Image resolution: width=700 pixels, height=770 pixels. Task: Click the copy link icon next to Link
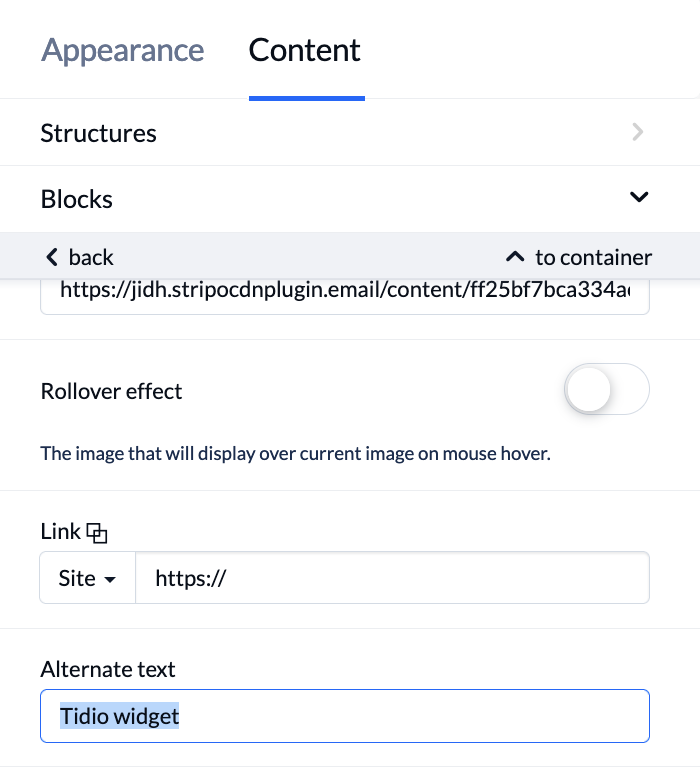tap(97, 533)
